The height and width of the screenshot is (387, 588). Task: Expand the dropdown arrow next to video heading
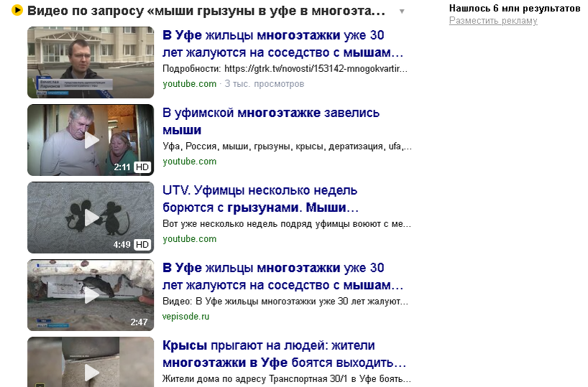[x=402, y=11]
